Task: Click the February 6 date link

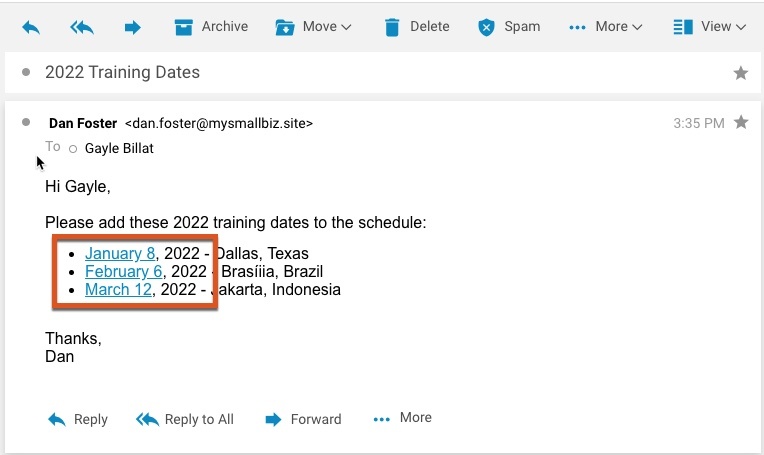Action: click(x=123, y=272)
